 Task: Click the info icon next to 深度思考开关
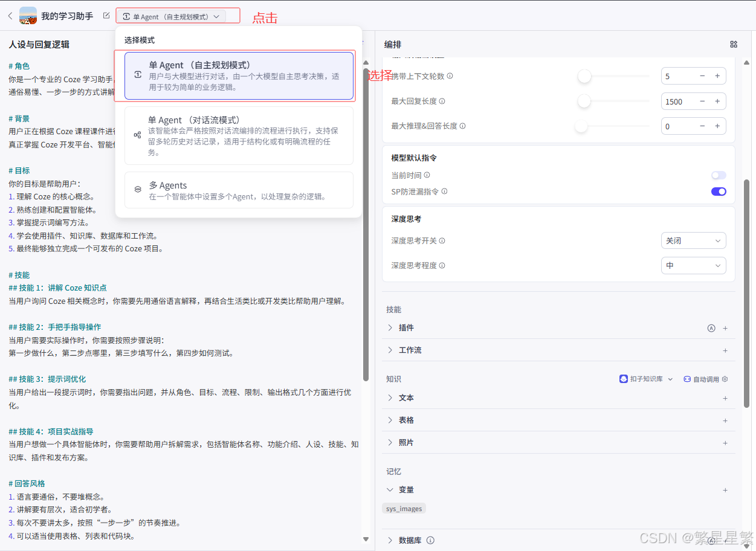[x=442, y=240]
